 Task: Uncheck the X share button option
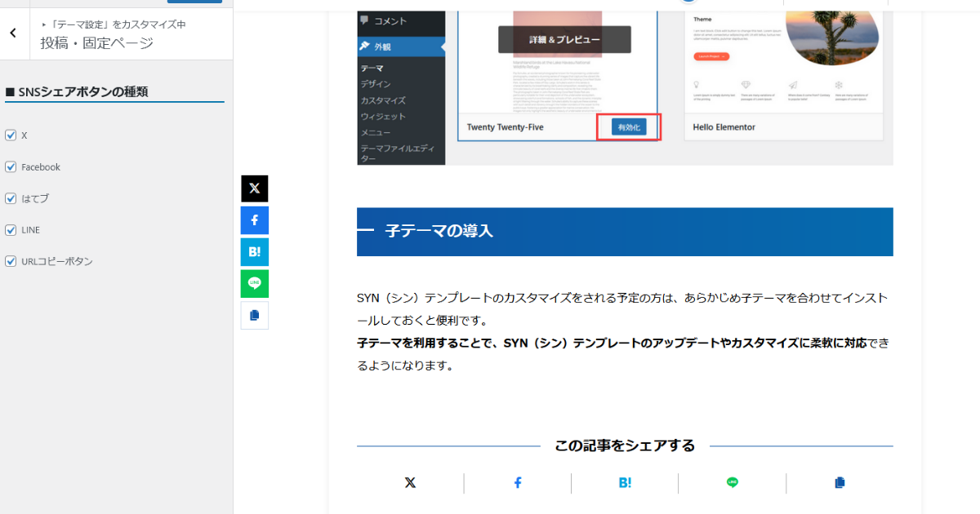pyautogui.click(x=11, y=135)
